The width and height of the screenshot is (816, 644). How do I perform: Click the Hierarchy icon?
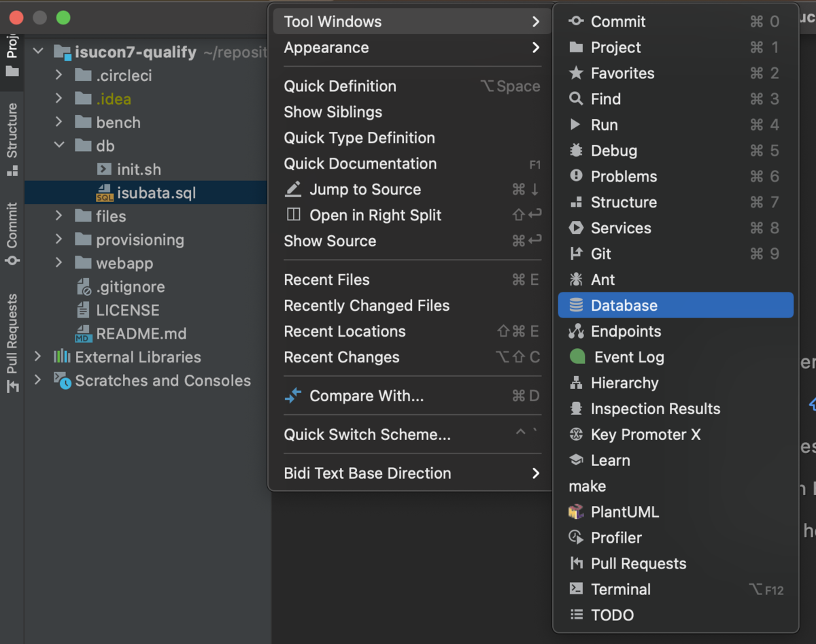[576, 383]
